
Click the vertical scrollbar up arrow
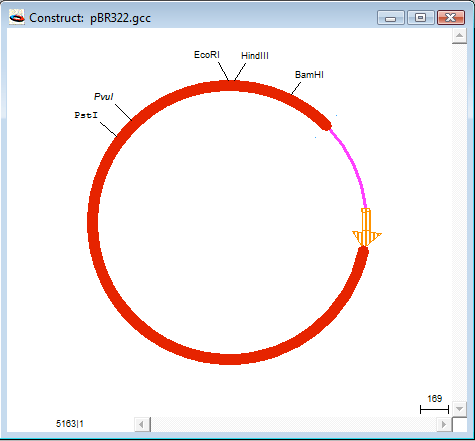459,36
